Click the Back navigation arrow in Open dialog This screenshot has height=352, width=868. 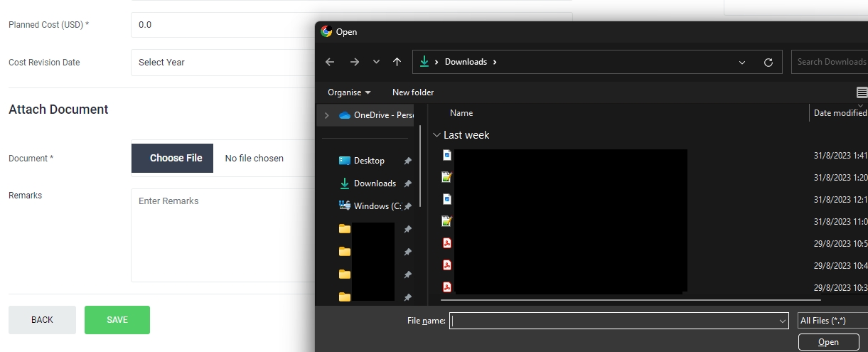[x=330, y=62]
